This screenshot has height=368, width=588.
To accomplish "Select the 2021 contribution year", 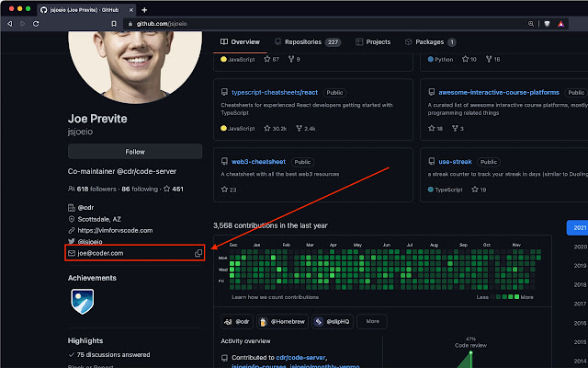I will point(577,227).
